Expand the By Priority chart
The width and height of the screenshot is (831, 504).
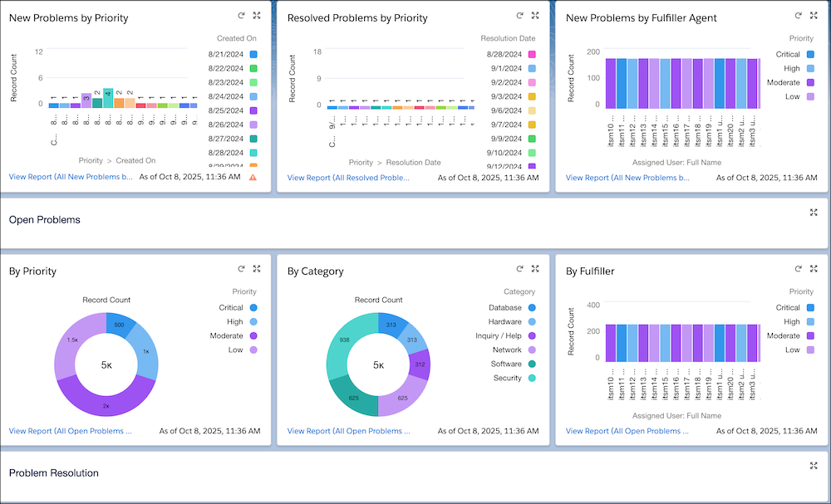[x=257, y=269]
